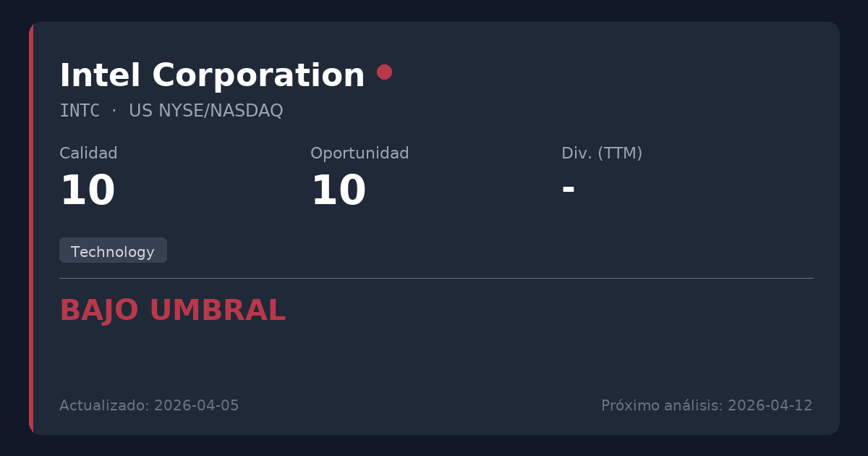This screenshot has width=868, height=456.
Task: Open the Intel Corporation title
Action: 211,76
